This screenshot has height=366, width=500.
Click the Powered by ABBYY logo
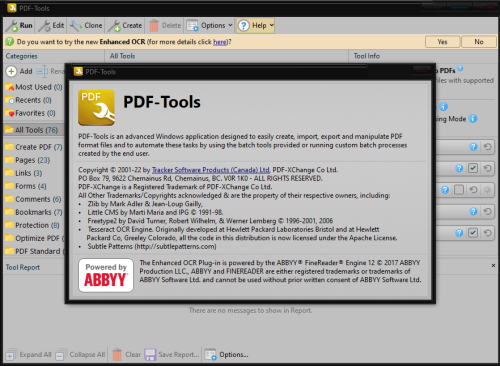(106, 276)
